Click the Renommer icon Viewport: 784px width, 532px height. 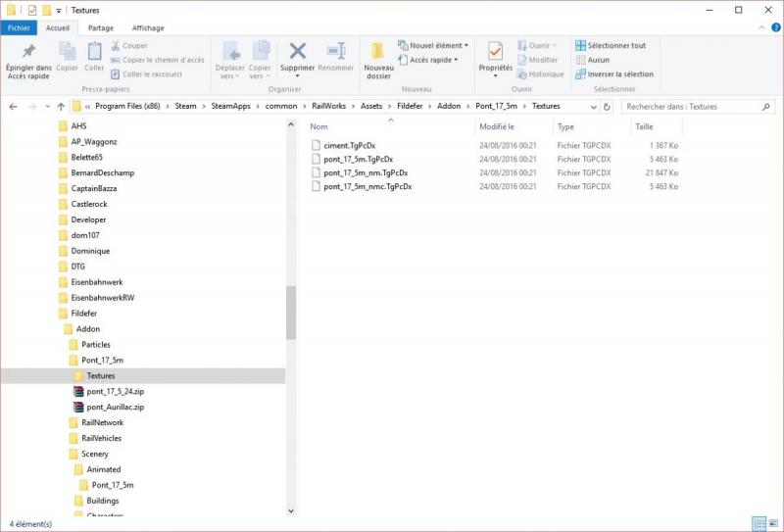point(336,51)
